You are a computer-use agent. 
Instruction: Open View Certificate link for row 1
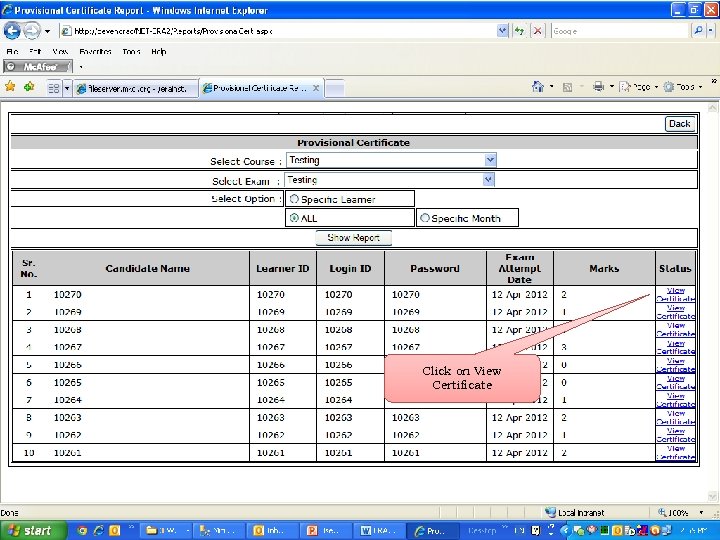[x=676, y=295]
